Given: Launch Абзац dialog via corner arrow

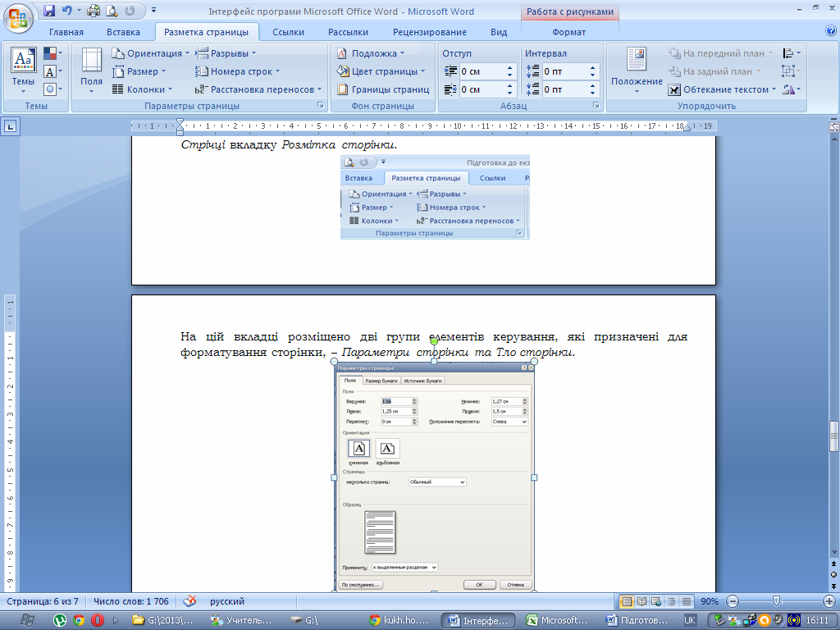Looking at the screenshot, I should tap(596, 106).
